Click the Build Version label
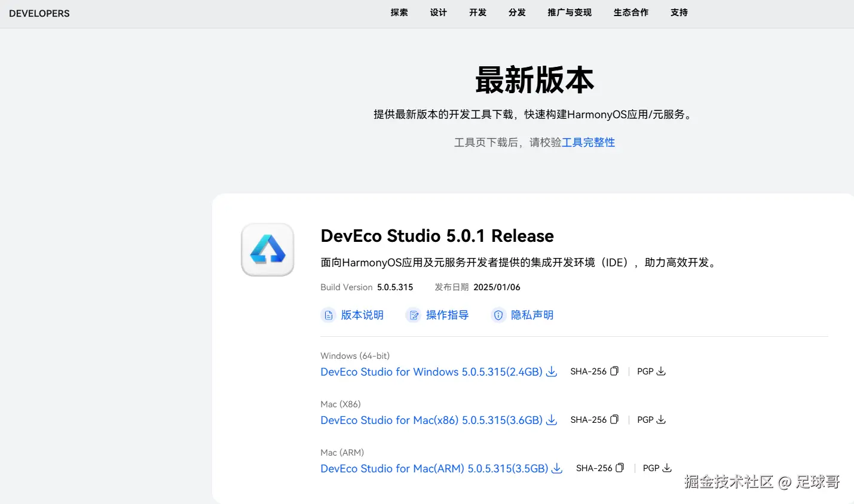This screenshot has height=504, width=854. coord(347,287)
